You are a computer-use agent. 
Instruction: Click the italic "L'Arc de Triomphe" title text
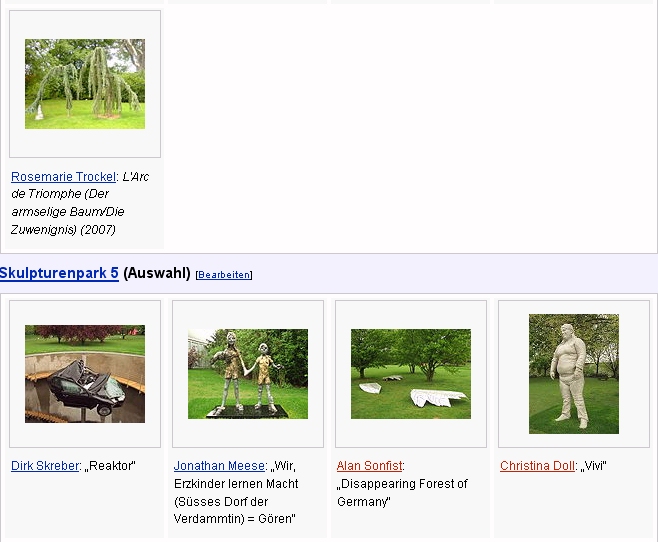click(134, 177)
